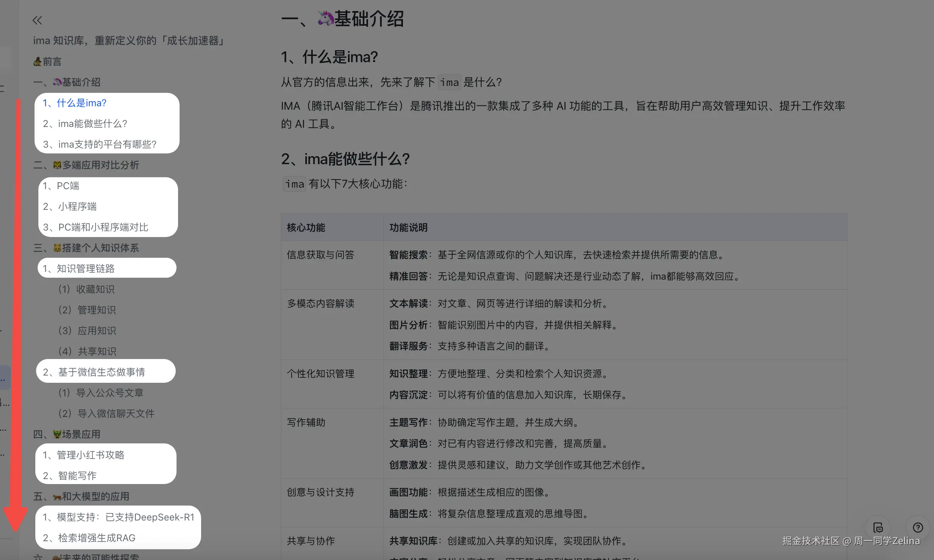Image resolution: width=934 pixels, height=560 pixels.
Task: Click the 文本解读 description line
Action: point(498,303)
